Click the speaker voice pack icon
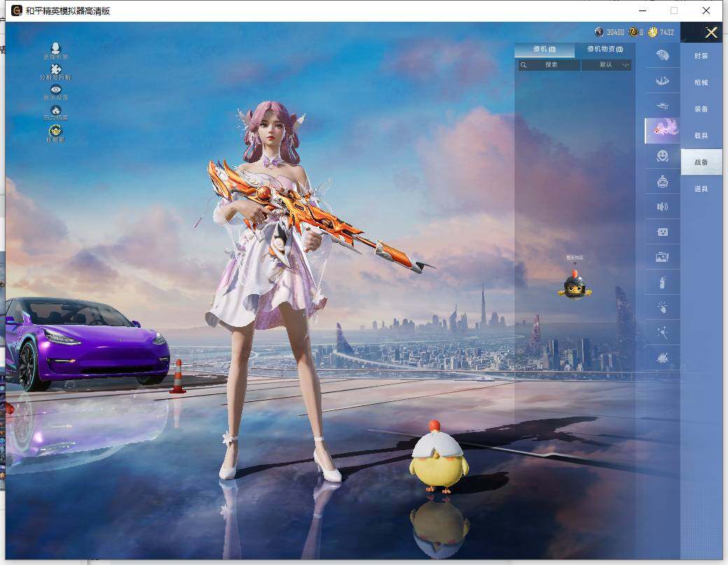728x565 pixels. tap(662, 207)
